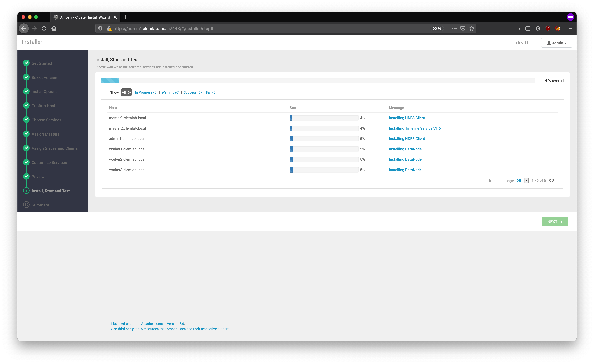The height and width of the screenshot is (364, 594).
Task: Click the Save to Pocket icon
Action: (463, 28)
